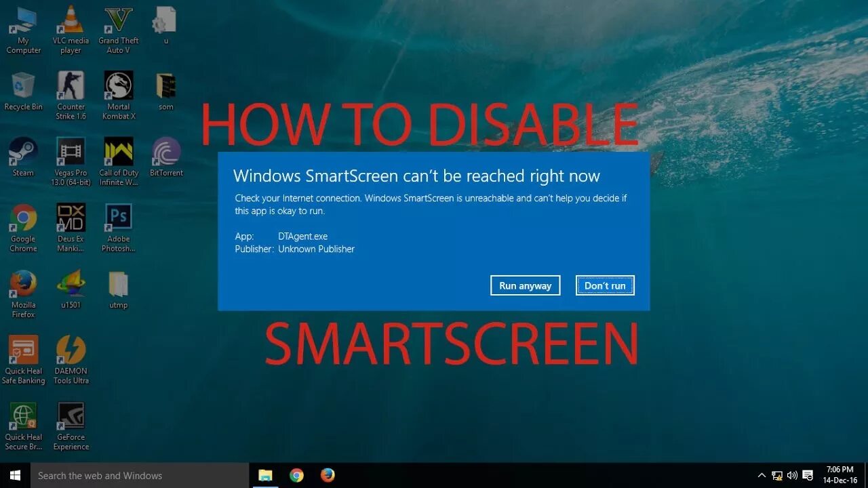
Task: Open the volume tray icon
Action: point(792,476)
